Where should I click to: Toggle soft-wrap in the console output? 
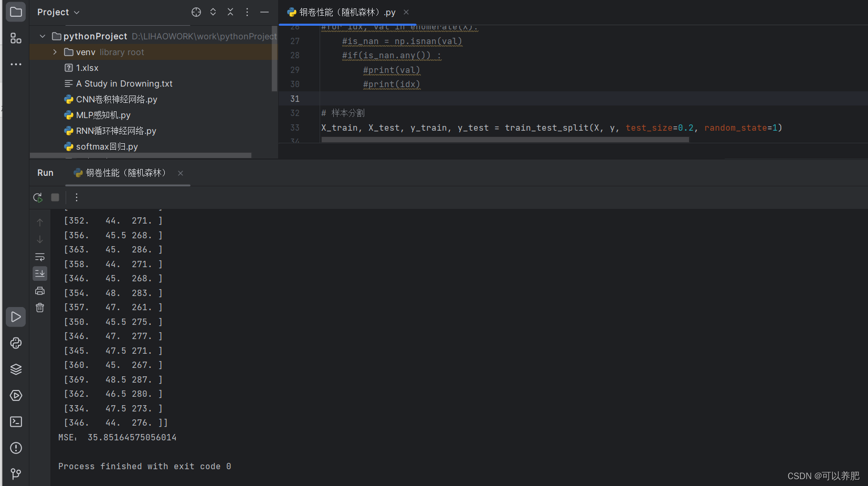pyautogui.click(x=40, y=257)
